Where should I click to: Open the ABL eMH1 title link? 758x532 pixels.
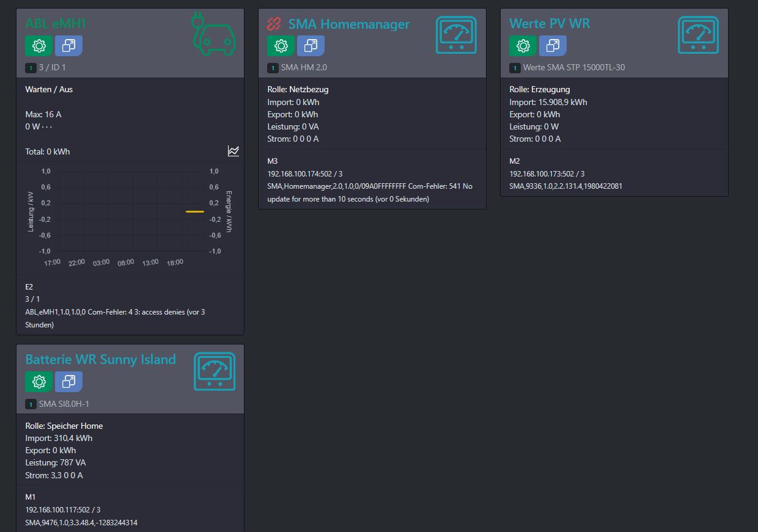(56, 24)
